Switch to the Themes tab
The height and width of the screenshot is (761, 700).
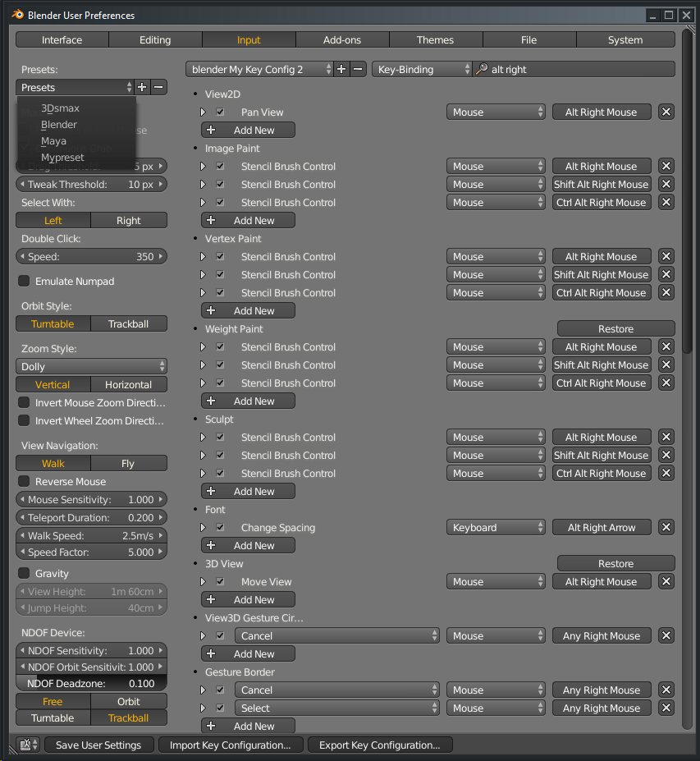(x=435, y=39)
